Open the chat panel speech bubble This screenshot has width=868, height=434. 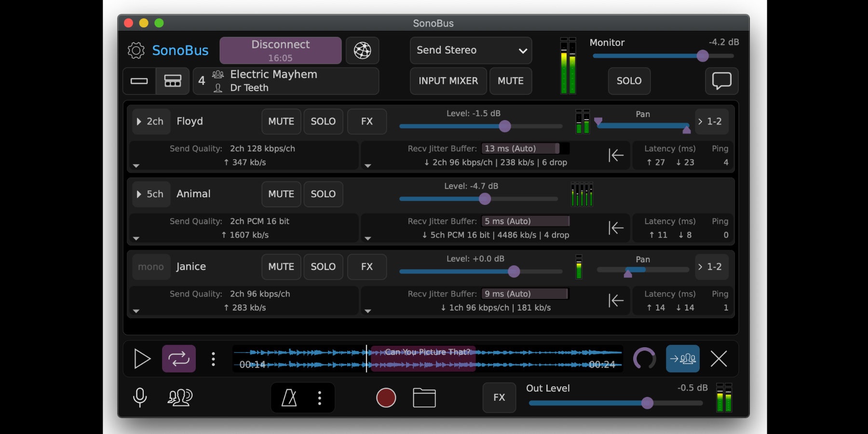click(x=722, y=81)
